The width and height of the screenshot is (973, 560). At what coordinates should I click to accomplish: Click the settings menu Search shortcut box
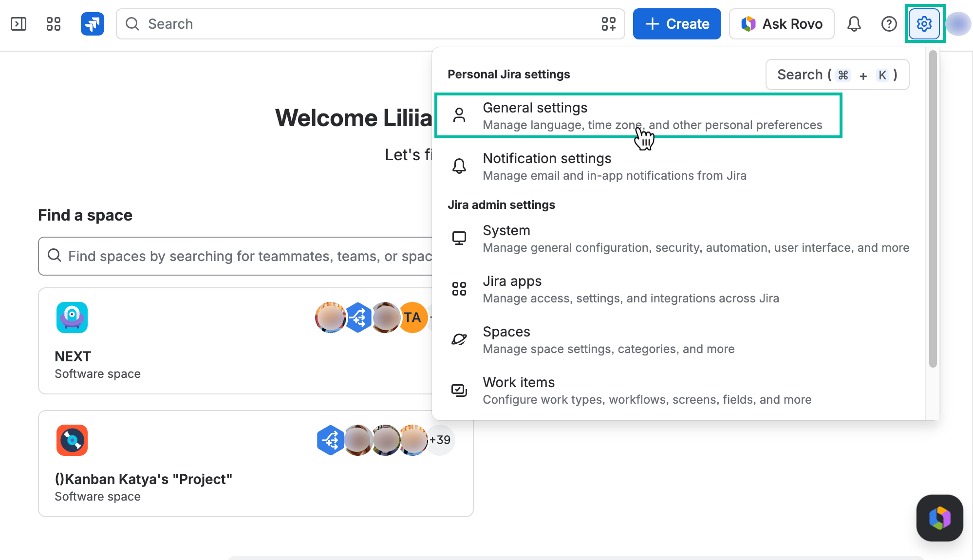point(838,75)
